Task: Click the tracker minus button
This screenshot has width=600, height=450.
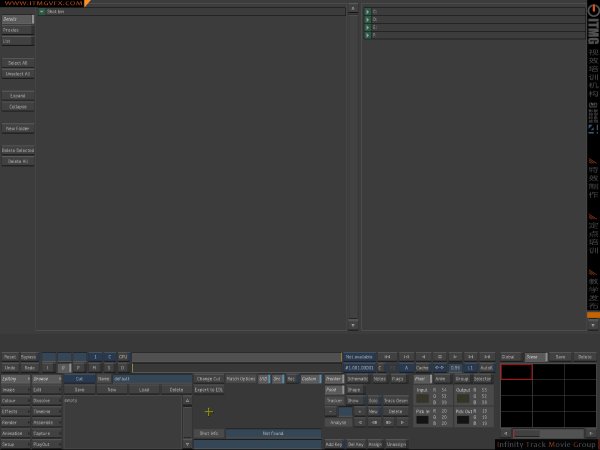Action: tap(331, 412)
